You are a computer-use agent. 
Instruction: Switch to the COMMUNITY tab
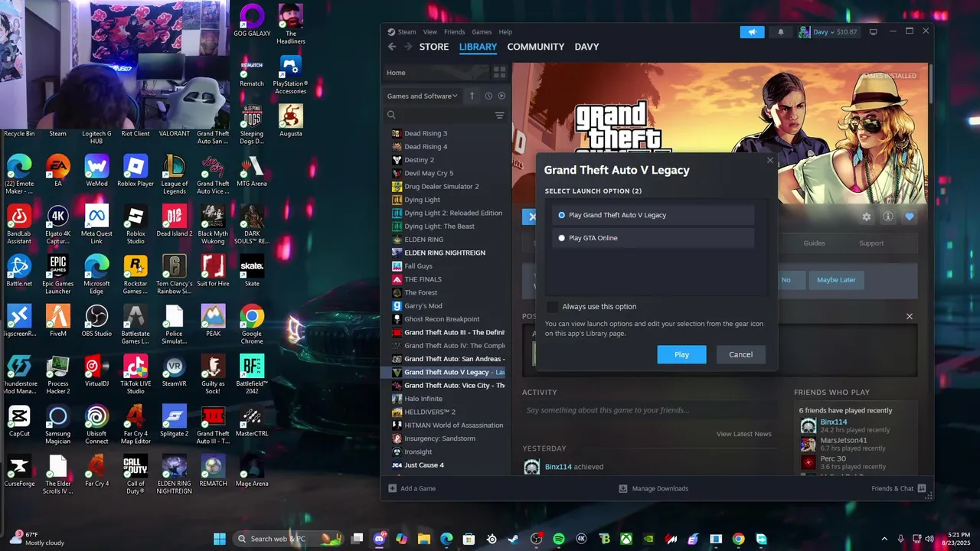point(536,47)
